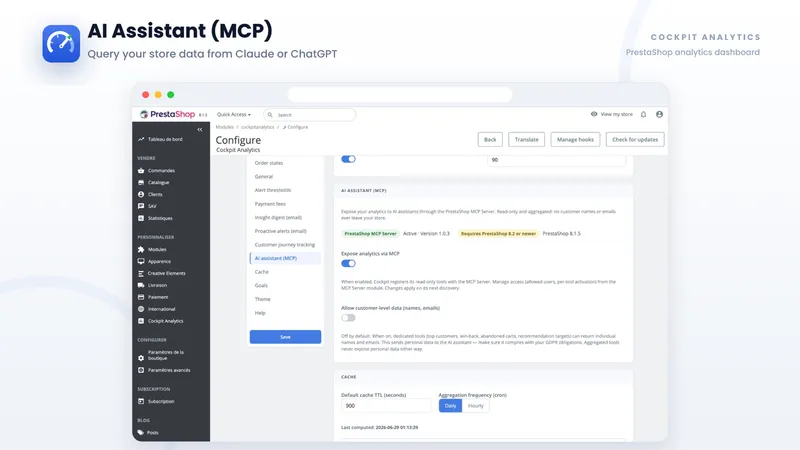Edit the Default cache TTL field

click(x=386, y=406)
